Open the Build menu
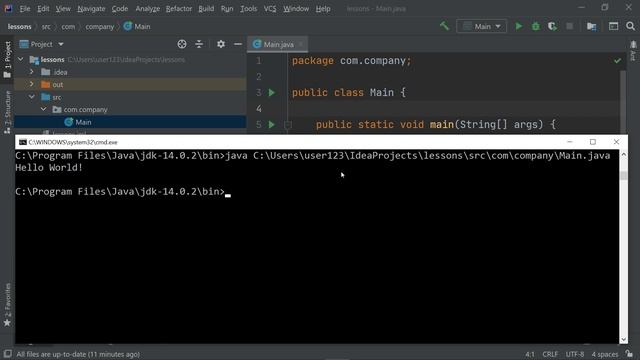Screen dimensions: 640x360 206,9
